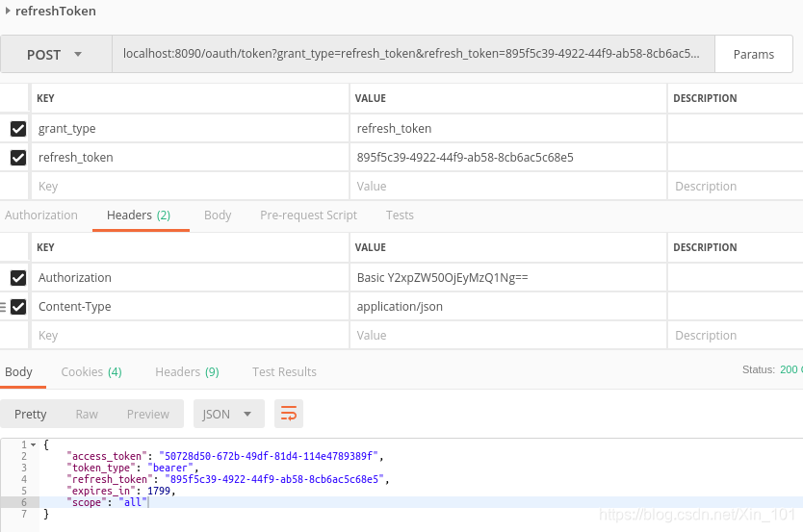Collapse the JSON object at line 1

point(34,445)
